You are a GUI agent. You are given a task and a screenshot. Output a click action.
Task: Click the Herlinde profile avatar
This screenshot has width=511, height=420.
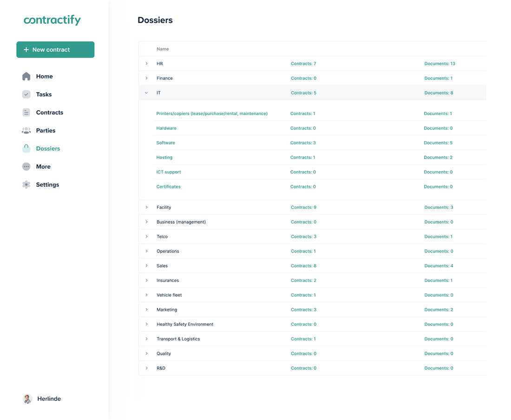[x=27, y=399]
